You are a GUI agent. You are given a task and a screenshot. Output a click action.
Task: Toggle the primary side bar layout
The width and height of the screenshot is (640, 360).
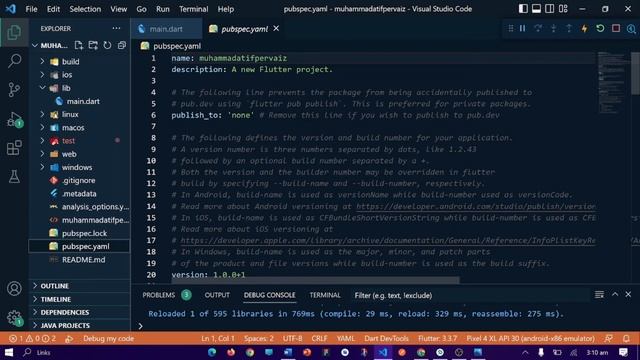[x=523, y=9]
